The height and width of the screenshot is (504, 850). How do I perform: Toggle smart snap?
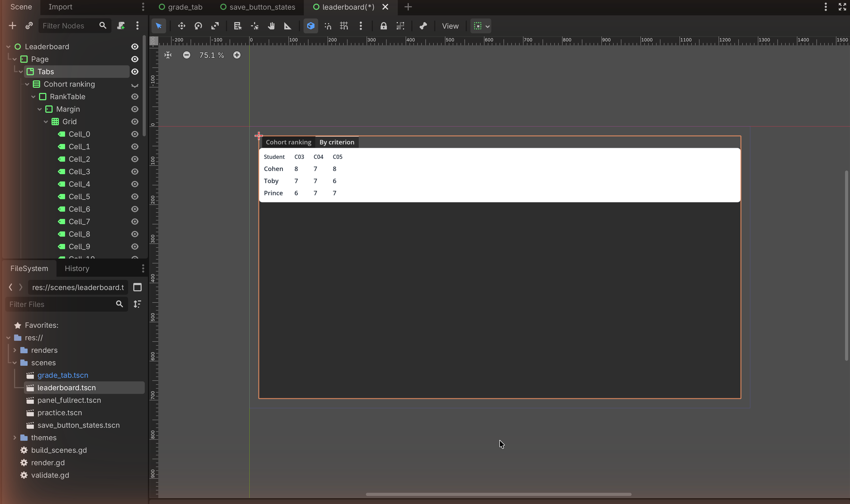[x=328, y=26]
